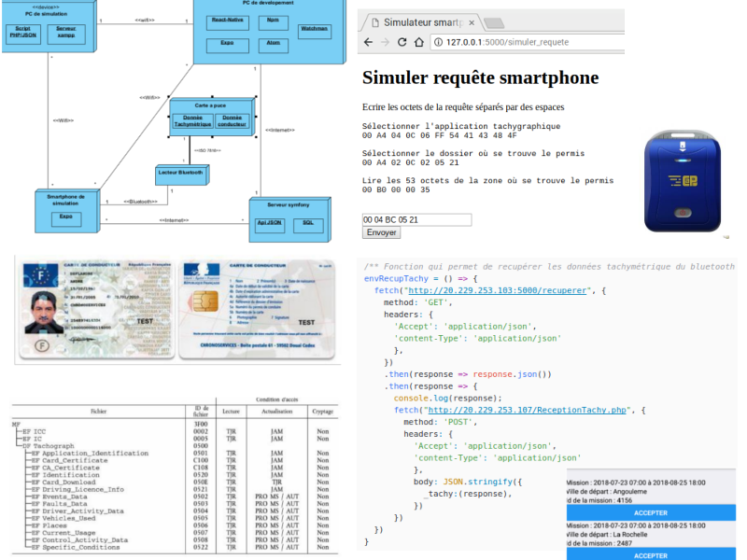Viewport: 747px width, 560px height.
Task: Click the Lecteur Bluetooth diagram node
Action: tap(182, 175)
